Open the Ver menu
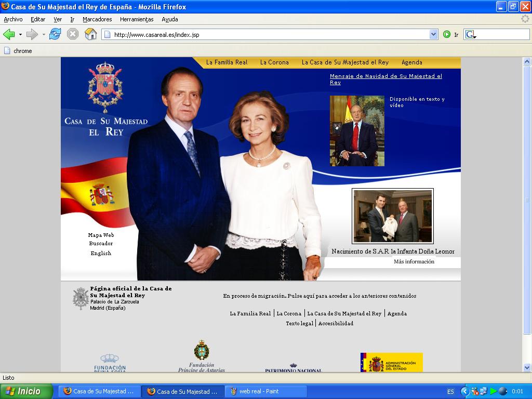This screenshot has width=532, height=399. click(x=58, y=19)
